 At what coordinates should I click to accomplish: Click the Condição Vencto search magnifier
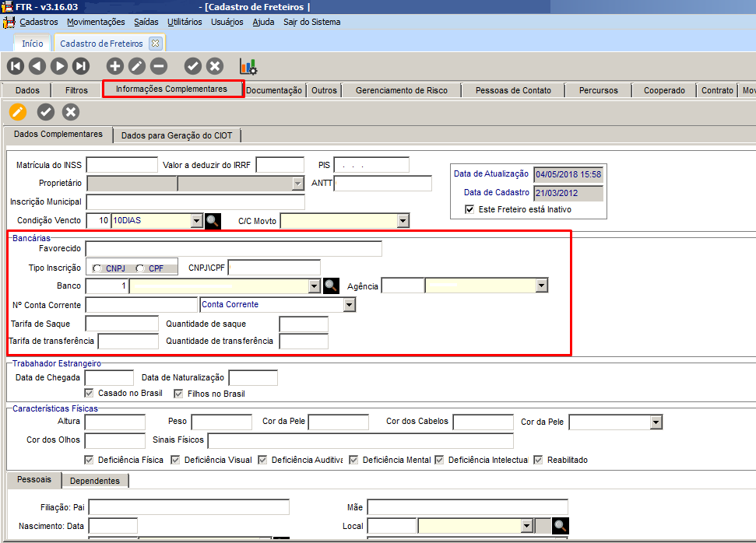(x=213, y=221)
